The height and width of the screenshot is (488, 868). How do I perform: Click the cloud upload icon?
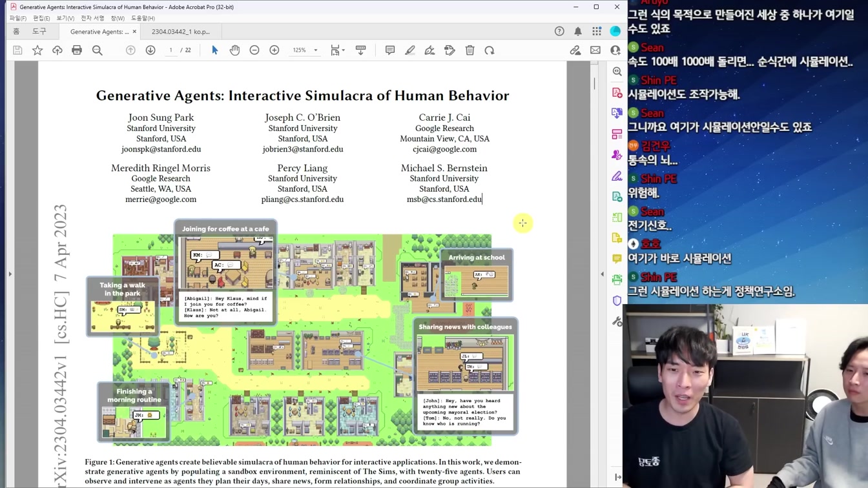point(57,50)
